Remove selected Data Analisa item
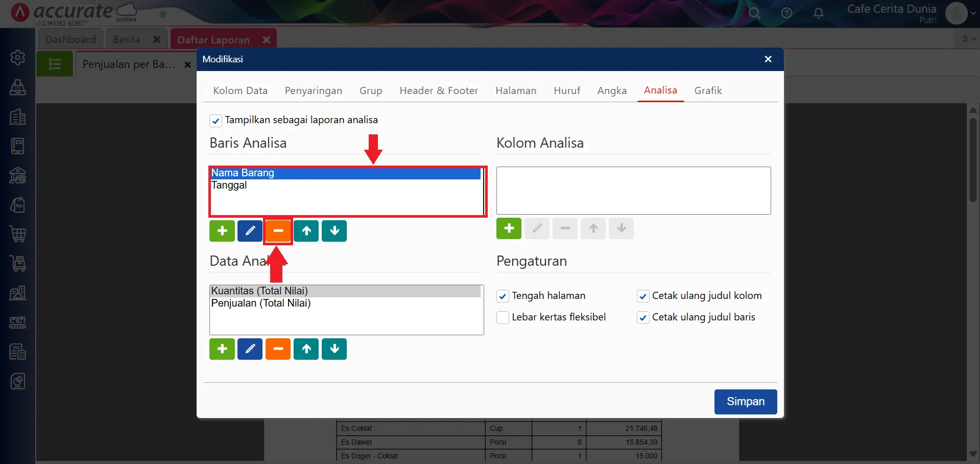This screenshot has width=980, height=464. point(278,349)
